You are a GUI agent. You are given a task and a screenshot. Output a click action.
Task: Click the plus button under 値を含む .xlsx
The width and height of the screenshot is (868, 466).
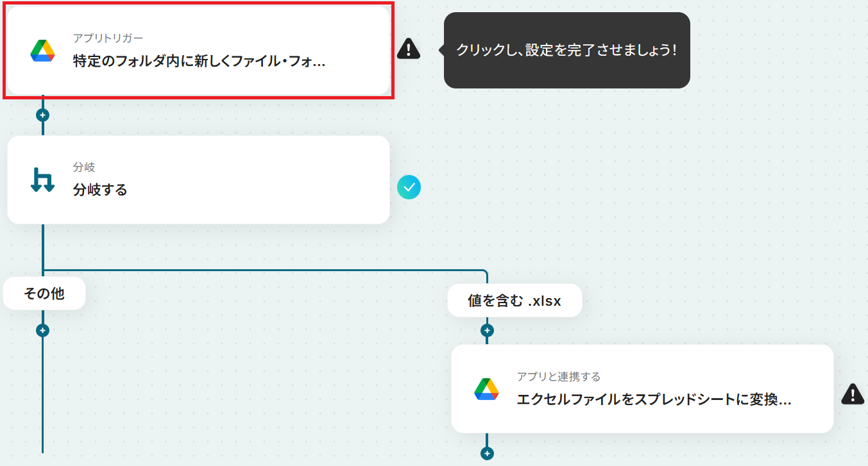487,331
